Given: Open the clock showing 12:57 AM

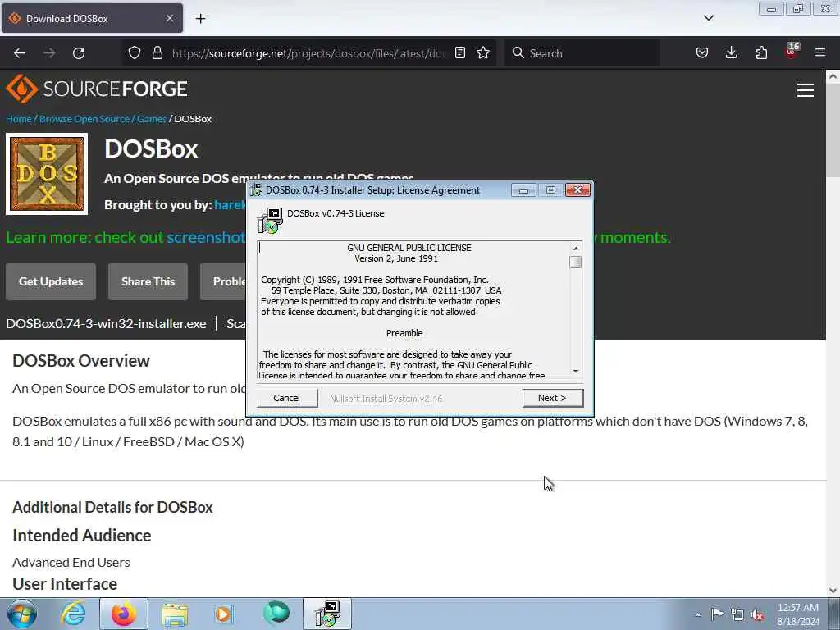Looking at the screenshot, I should click(798, 614).
